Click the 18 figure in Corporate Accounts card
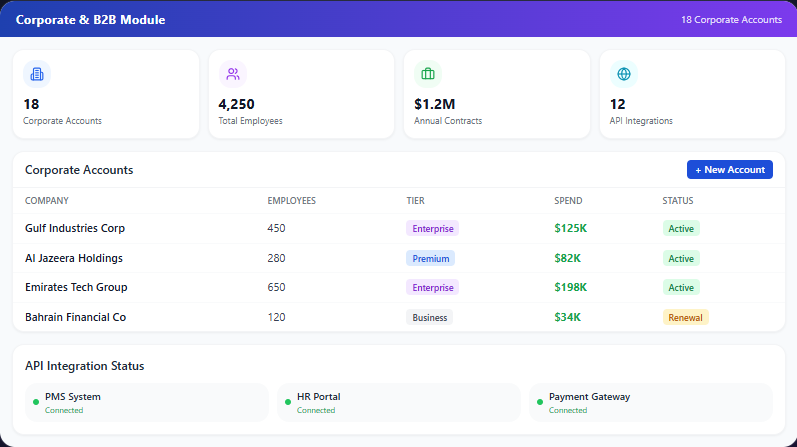 pos(31,104)
